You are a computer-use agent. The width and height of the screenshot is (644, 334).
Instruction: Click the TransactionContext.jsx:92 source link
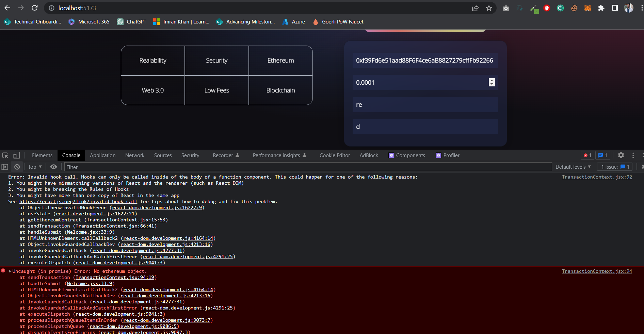point(597,177)
